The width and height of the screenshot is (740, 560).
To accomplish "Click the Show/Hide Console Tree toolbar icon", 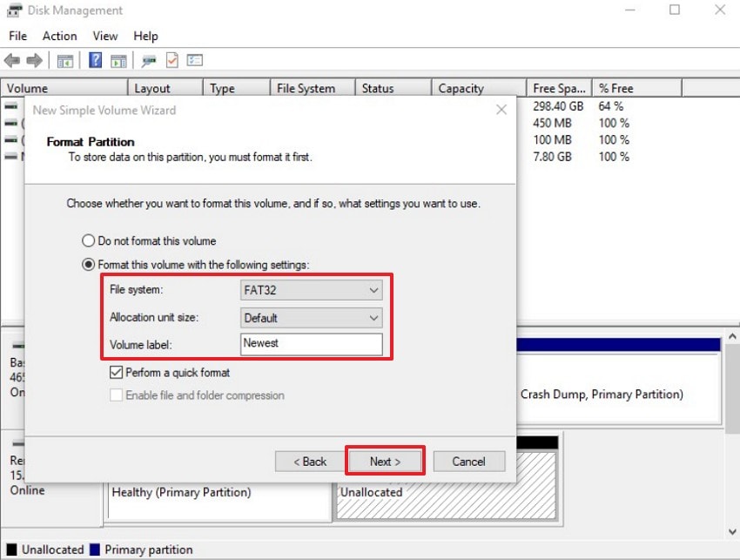I will [64, 60].
